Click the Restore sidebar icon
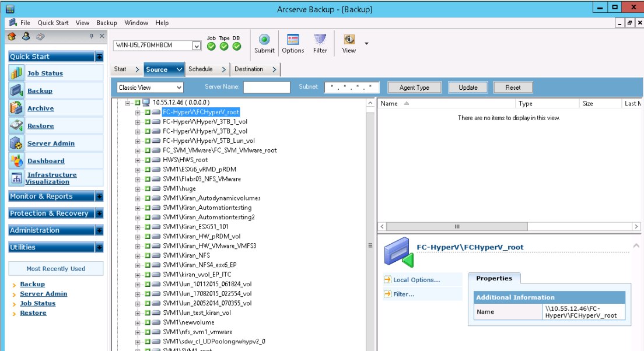The image size is (644, 351). (x=16, y=125)
